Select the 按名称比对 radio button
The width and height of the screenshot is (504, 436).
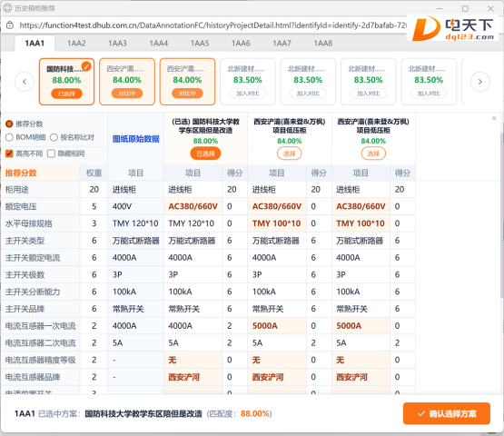click(54, 138)
